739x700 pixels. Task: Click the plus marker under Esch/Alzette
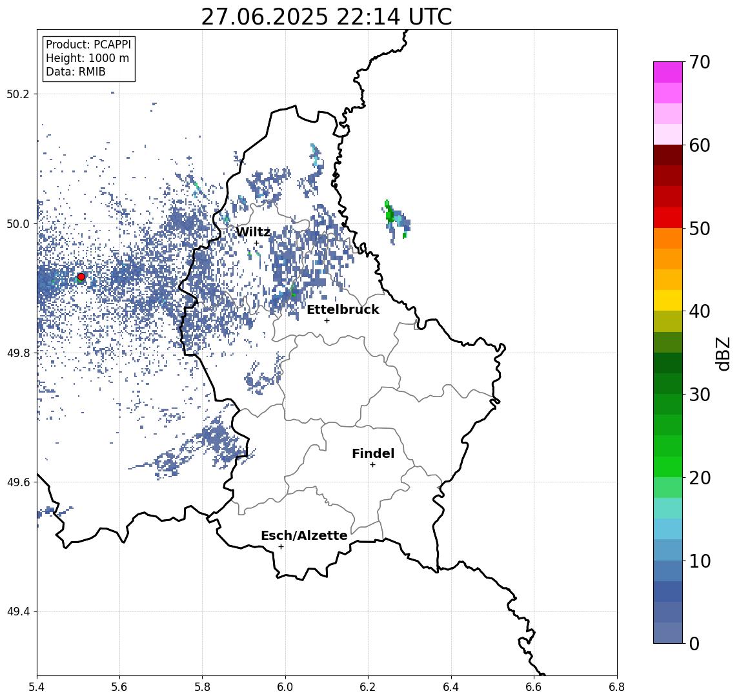(x=281, y=547)
